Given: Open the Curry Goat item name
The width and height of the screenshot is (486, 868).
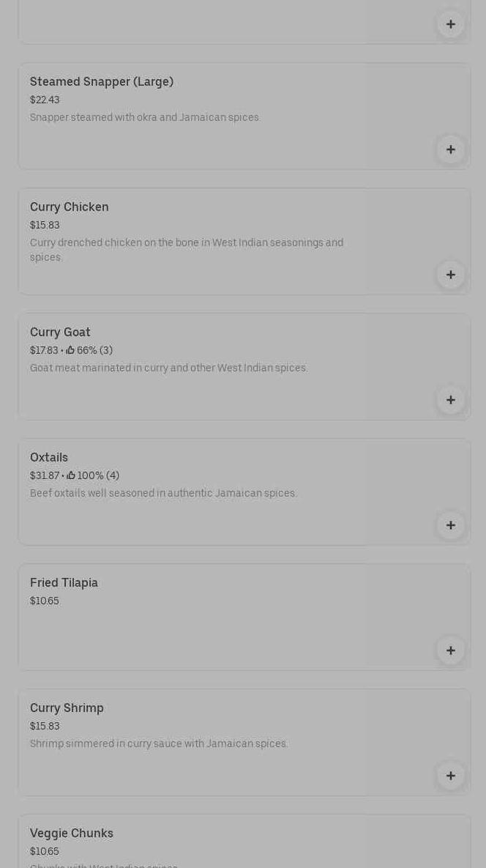Looking at the screenshot, I should coord(60,333).
